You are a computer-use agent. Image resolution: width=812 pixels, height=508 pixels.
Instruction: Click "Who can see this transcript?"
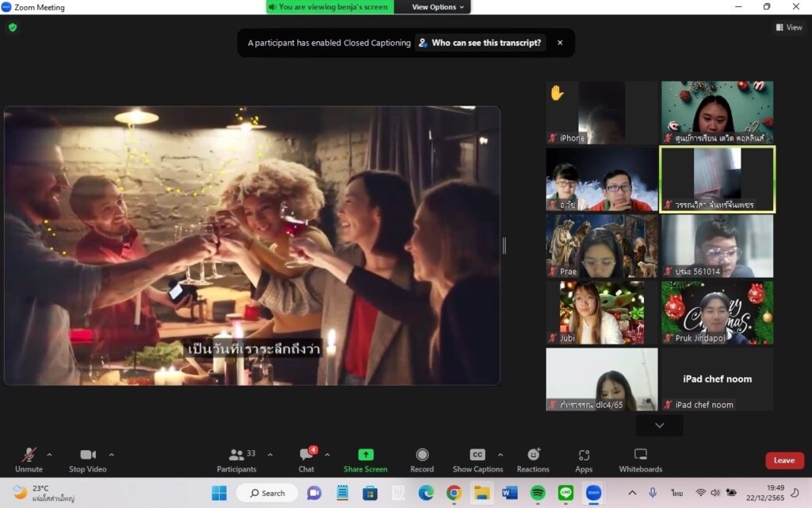[x=481, y=43]
